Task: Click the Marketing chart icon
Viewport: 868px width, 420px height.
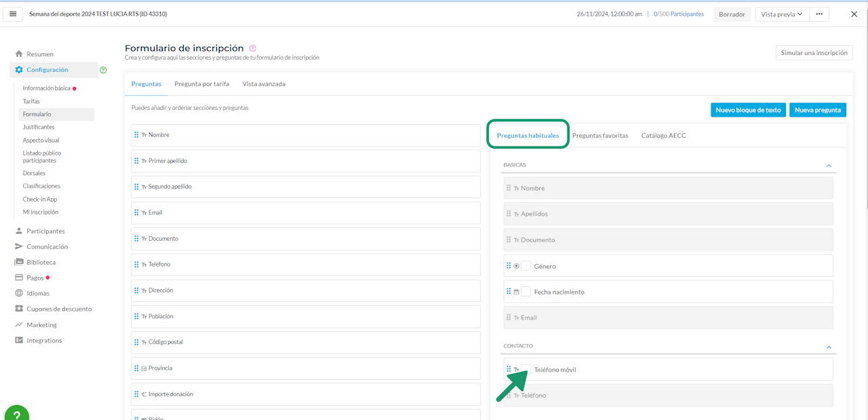Action: [x=19, y=324]
